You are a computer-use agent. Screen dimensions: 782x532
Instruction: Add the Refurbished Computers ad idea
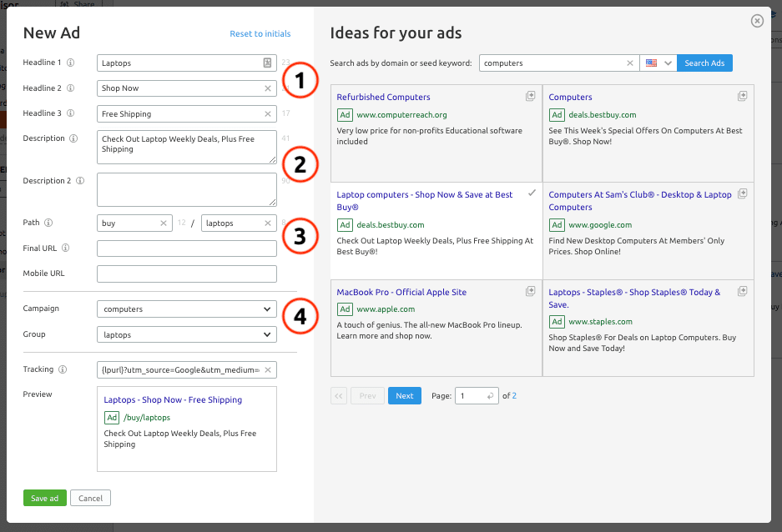point(530,97)
